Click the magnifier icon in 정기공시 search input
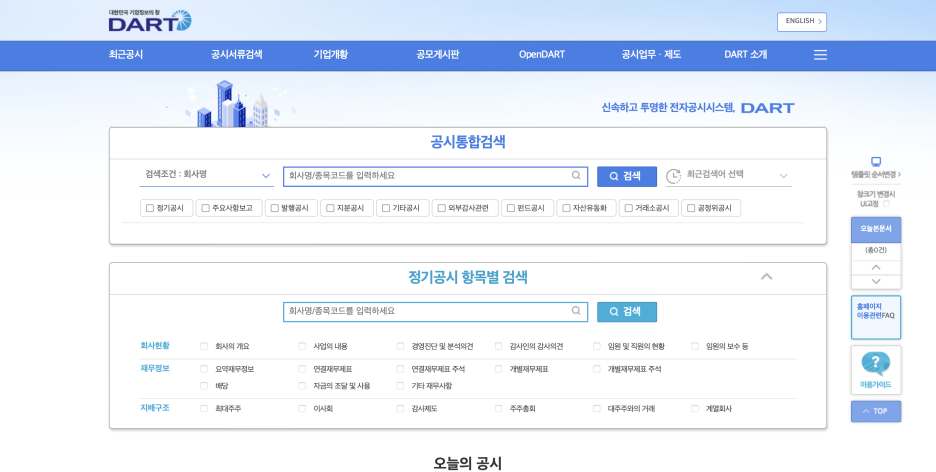 point(576,311)
